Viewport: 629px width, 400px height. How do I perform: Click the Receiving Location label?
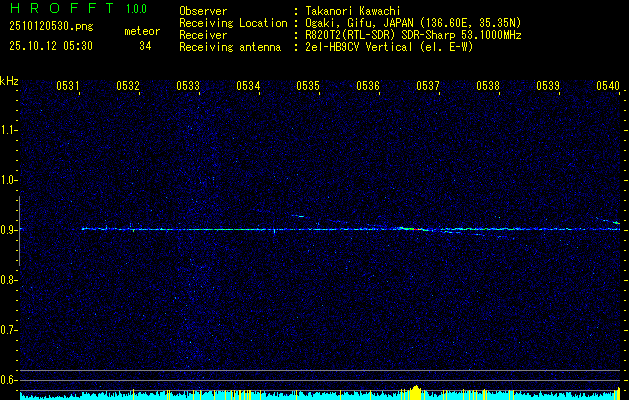233,23
